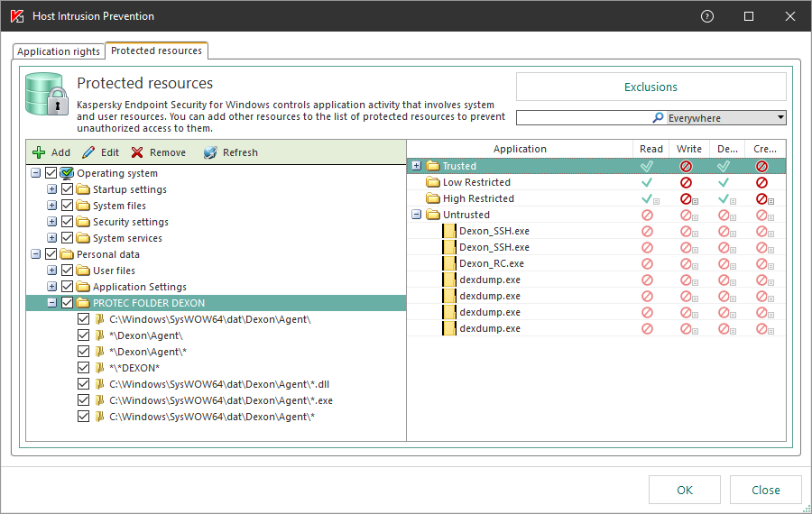Click Read permission icon for Trusted group
The image size is (812, 514).
647,166
